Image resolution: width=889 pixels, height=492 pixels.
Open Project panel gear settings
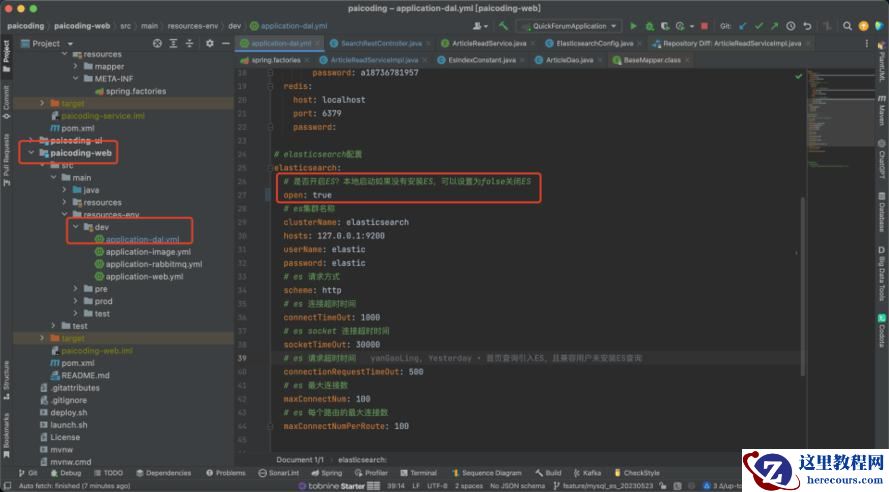(x=209, y=43)
